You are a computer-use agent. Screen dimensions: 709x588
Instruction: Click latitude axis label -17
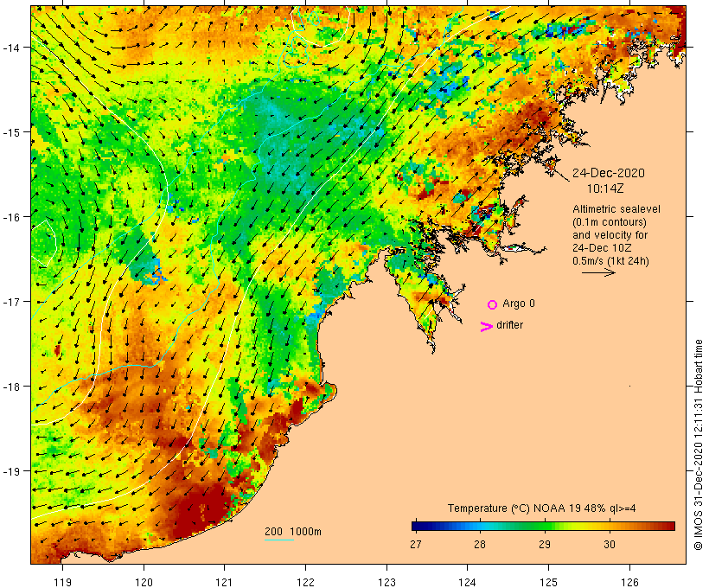[x=10, y=301]
